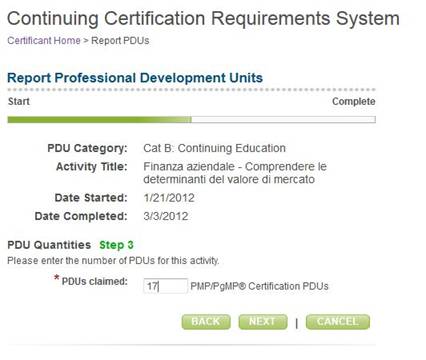Viewport: 426px width, 360px height.
Task: Click the Cat B: Continuing Education value
Action: (x=214, y=148)
